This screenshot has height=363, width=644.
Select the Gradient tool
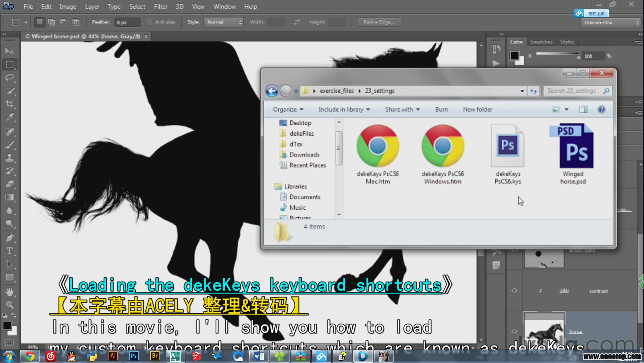pyautogui.click(x=9, y=198)
